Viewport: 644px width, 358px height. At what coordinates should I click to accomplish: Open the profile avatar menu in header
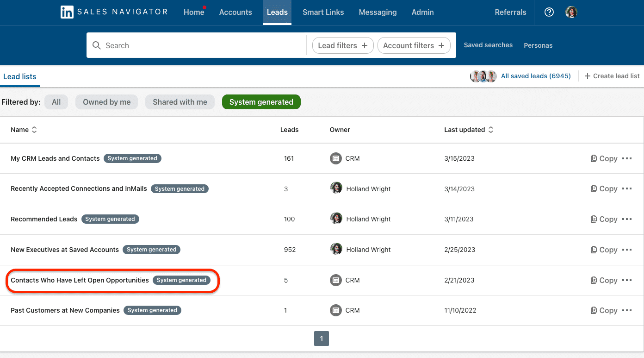point(571,13)
